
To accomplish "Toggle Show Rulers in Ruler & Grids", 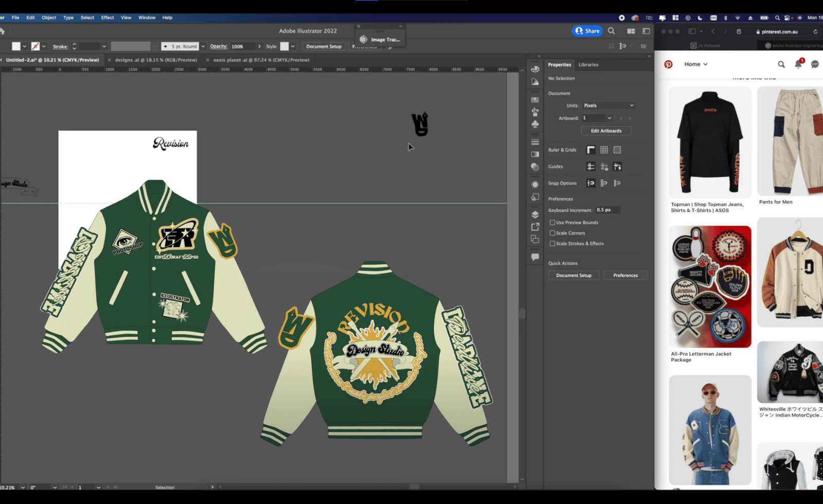I will coord(591,150).
